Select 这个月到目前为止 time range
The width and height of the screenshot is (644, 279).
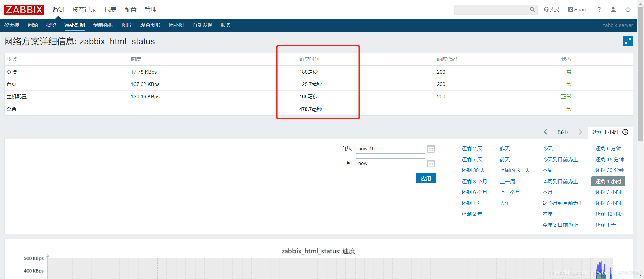[563, 203]
